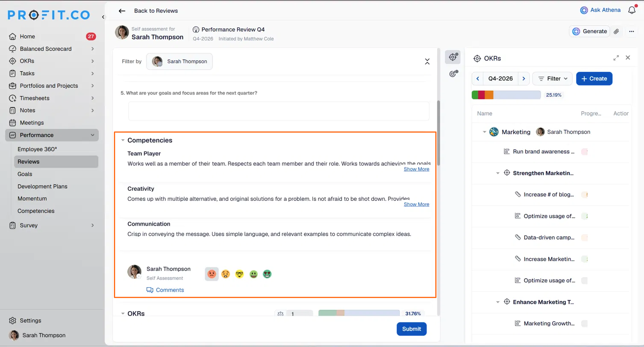Image resolution: width=644 pixels, height=347 pixels.
Task: Show more of Team Player description
Action: 416,169
